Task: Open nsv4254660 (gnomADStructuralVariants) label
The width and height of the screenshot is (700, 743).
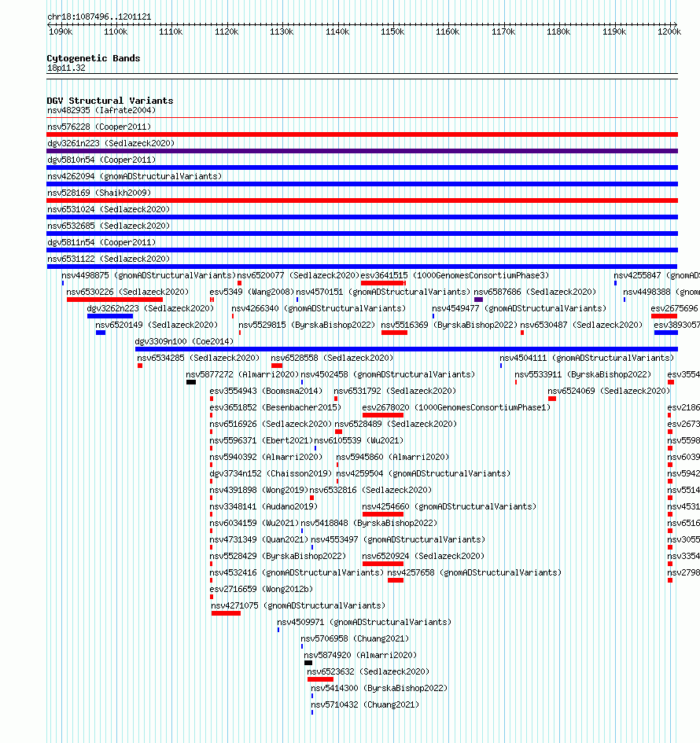Action: coord(449,506)
